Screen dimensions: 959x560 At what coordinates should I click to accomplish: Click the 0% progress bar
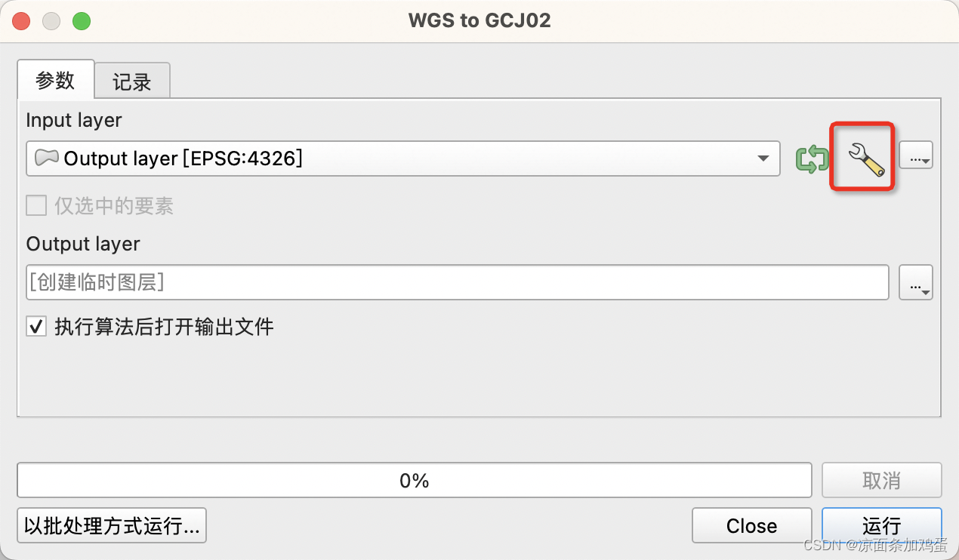pyautogui.click(x=414, y=480)
